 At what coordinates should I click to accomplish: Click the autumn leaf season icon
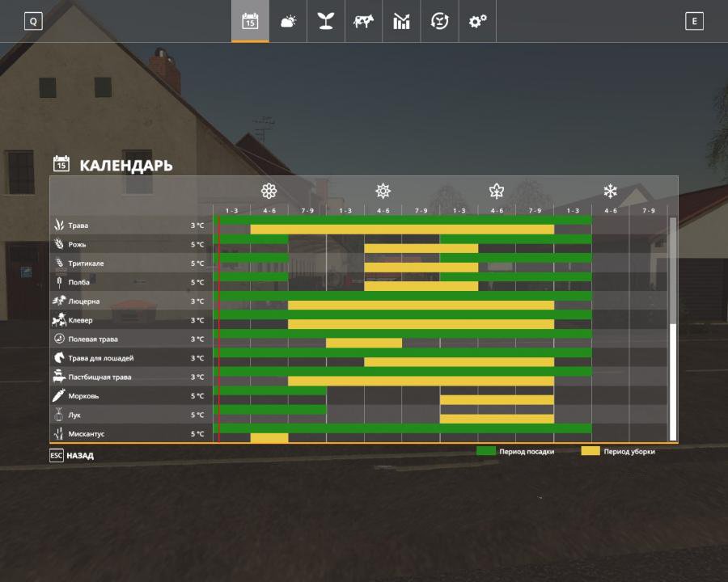(497, 191)
